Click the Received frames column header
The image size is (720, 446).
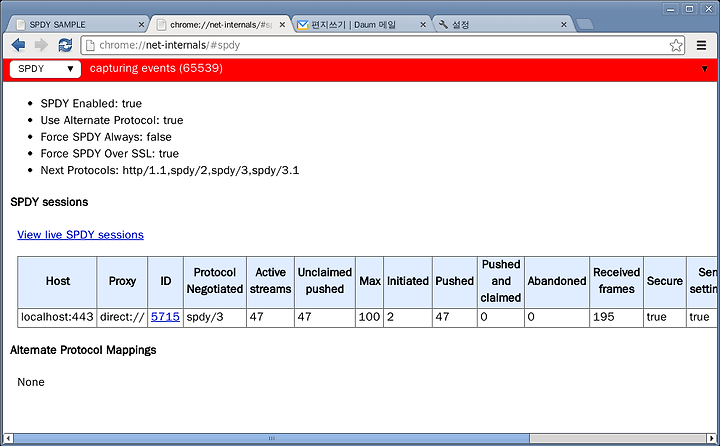click(617, 281)
